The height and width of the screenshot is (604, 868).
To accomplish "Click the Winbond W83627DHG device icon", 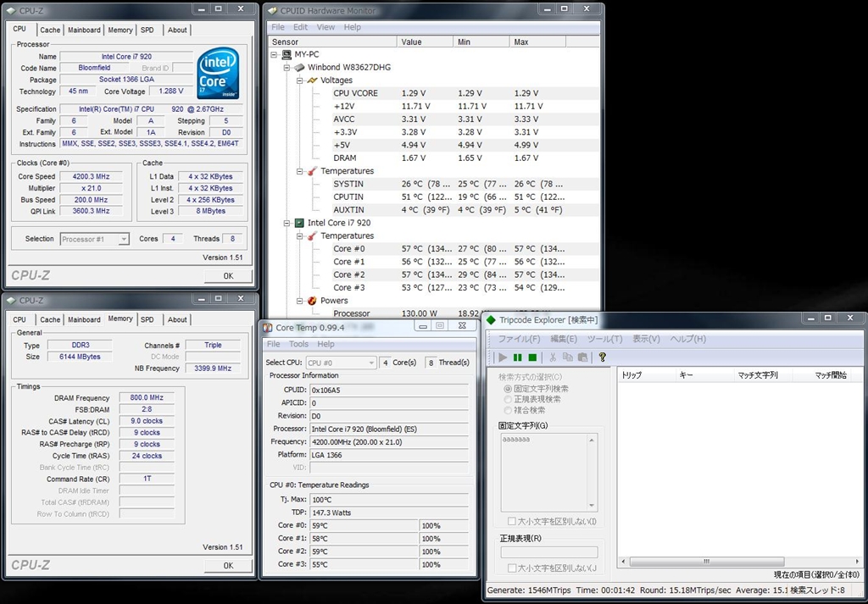I will pos(298,68).
